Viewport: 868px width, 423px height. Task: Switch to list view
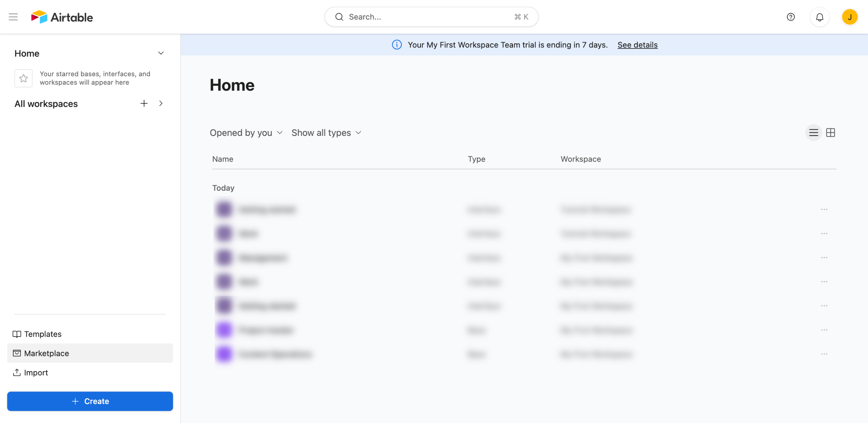coord(813,133)
